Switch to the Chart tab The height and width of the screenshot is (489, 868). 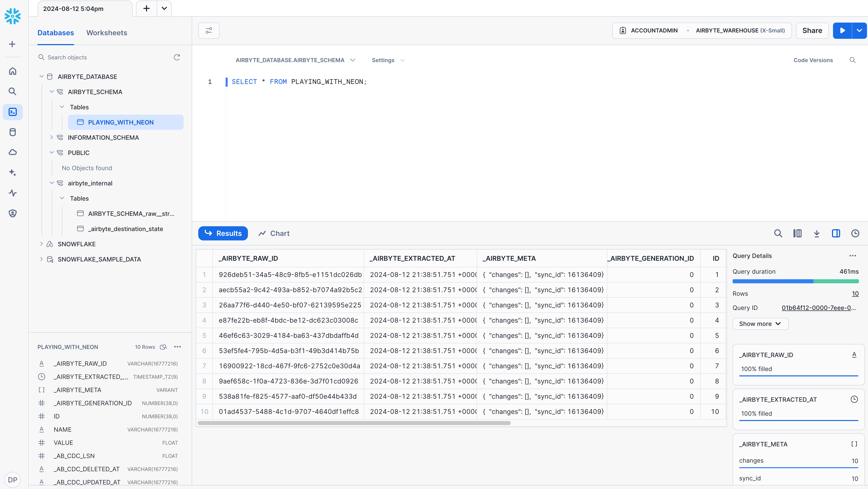274,233
